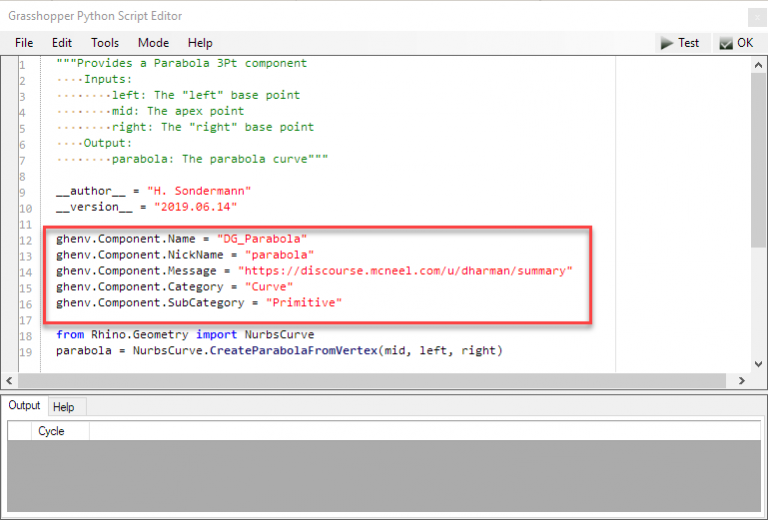Open the Tools menu
Image resolution: width=768 pixels, height=520 pixels.
[105, 43]
